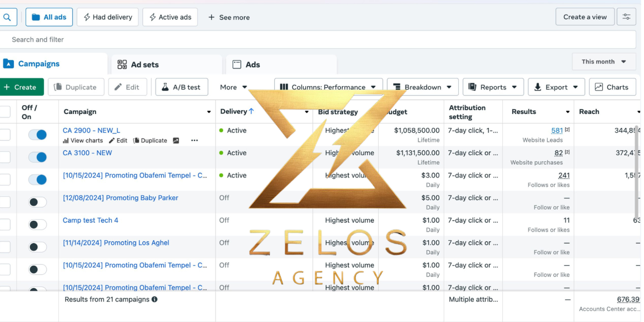Image resolution: width=644 pixels, height=322 pixels.
Task: Open the Camp test Tech 4 campaign link
Action: click(90, 220)
